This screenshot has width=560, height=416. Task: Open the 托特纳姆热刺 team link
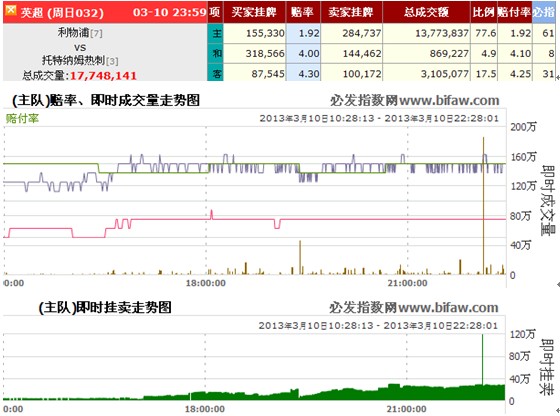(x=74, y=60)
